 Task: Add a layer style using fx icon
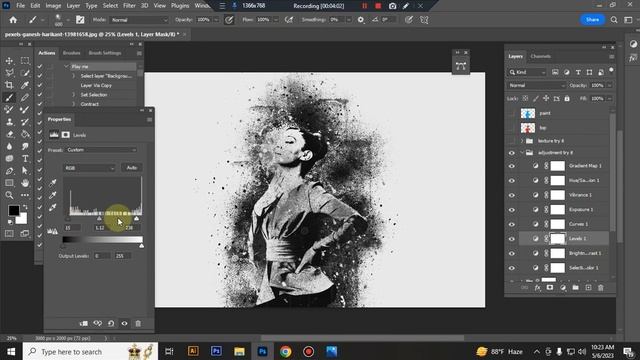coord(538,288)
